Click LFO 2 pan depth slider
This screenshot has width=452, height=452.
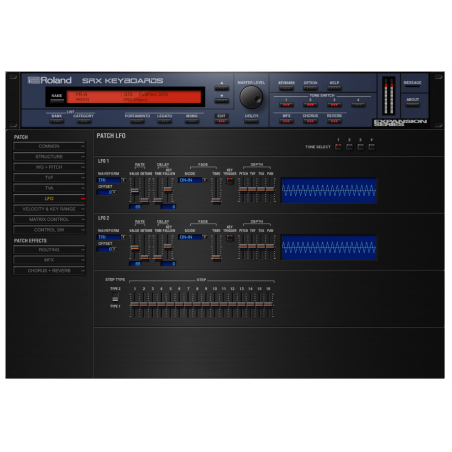(x=270, y=247)
